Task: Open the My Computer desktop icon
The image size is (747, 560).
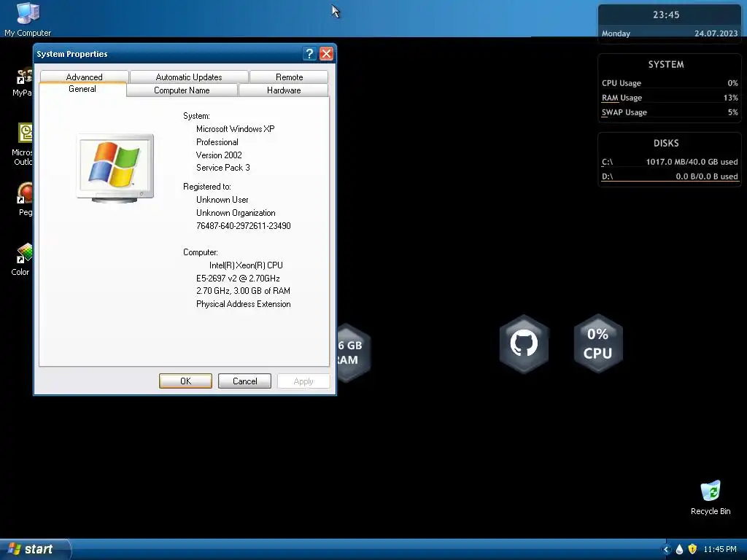Action: click(x=28, y=19)
